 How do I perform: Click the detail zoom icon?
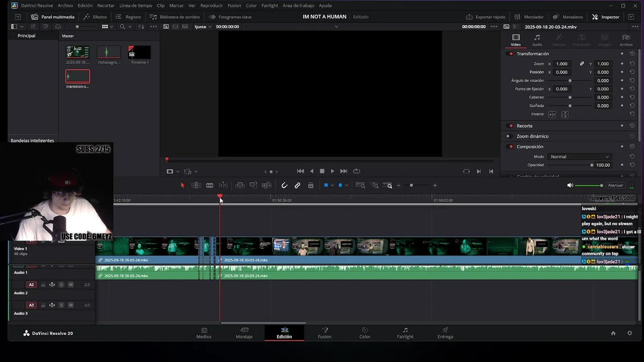(375, 186)
